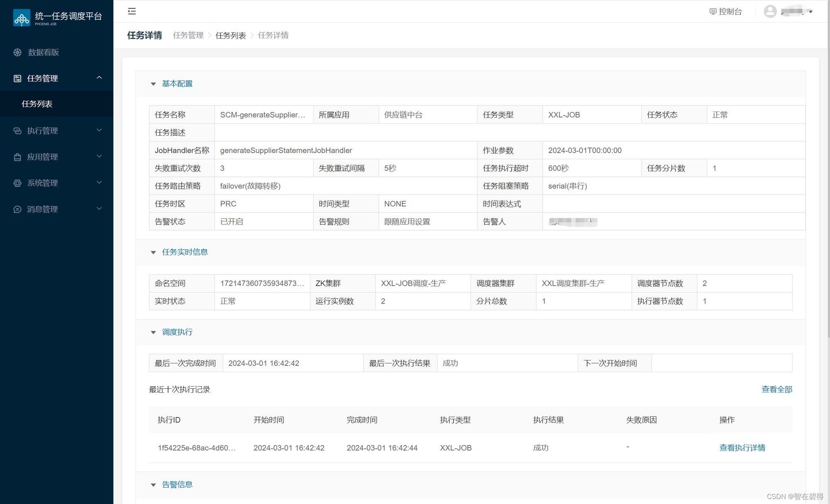
Task: Collapse the 任务实时信息 section
Action: (x=153, y=253)
